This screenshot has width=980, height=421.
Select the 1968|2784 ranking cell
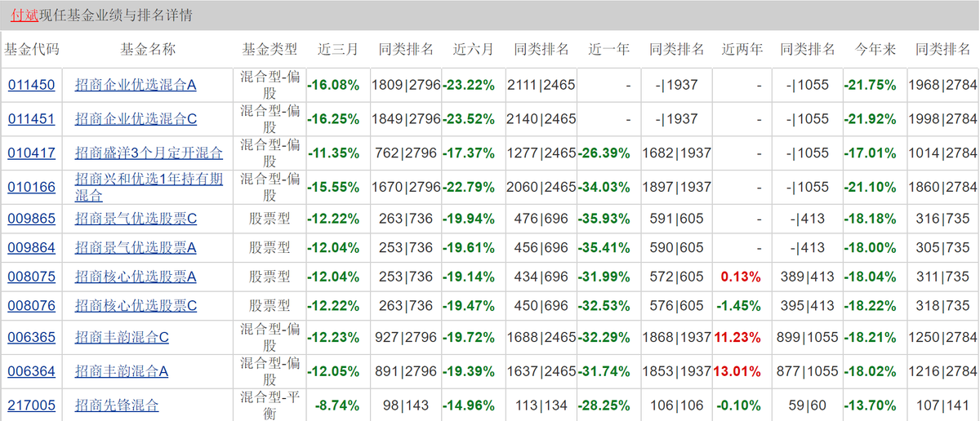tap(943, 85)
